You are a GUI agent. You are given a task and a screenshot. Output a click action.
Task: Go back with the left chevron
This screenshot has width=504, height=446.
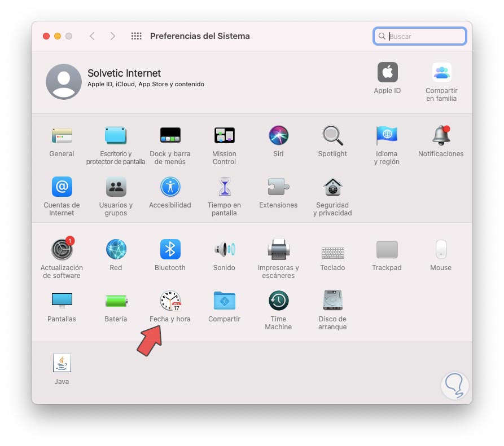(x=92, y=36)
